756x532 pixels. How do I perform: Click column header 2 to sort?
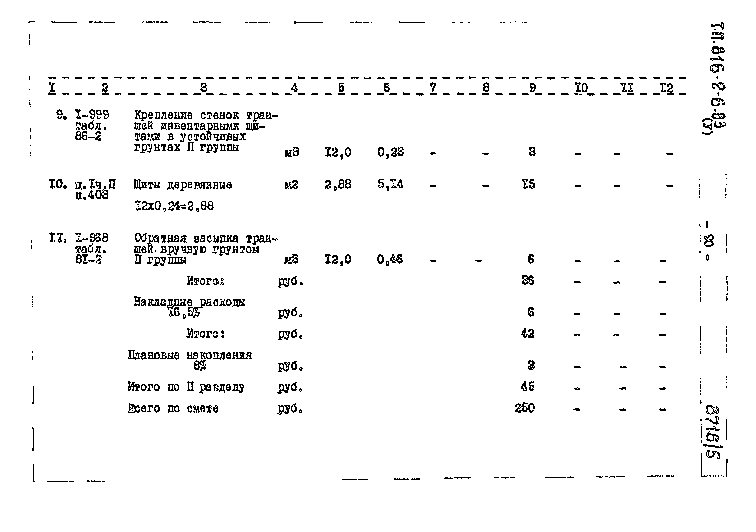click(x=100, y=85)
